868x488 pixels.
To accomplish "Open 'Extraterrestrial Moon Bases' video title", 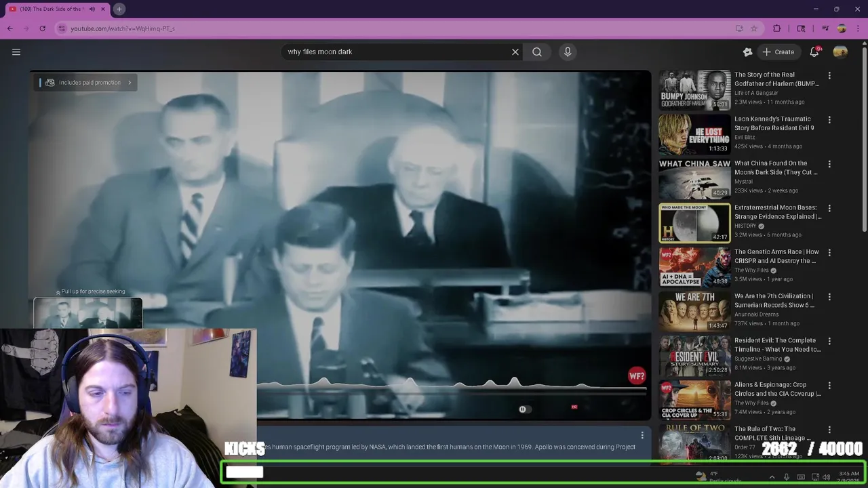I will click(778, 212).
